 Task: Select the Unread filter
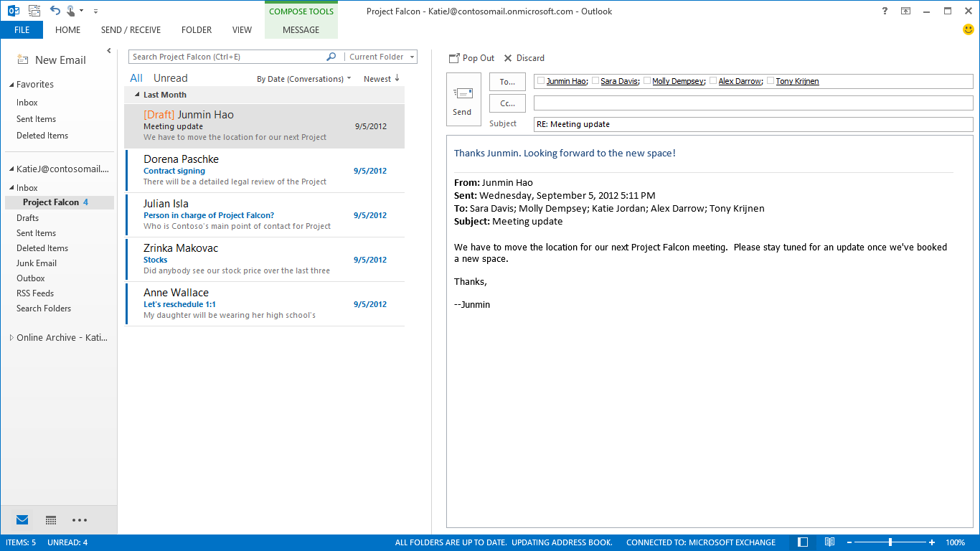(x=170, y=78)
